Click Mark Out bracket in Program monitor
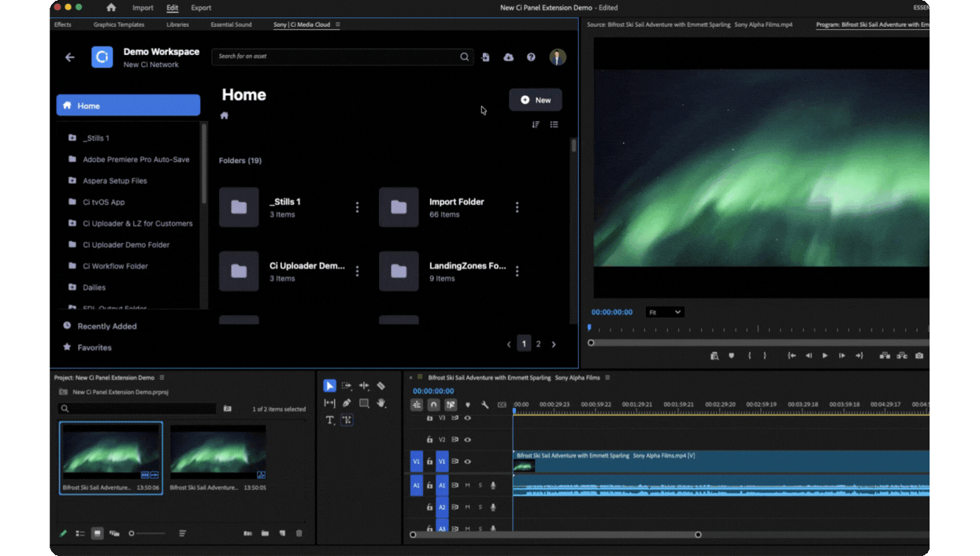This screenshot has height=556, width=980. pyautogui.click(x=765, y=356)
